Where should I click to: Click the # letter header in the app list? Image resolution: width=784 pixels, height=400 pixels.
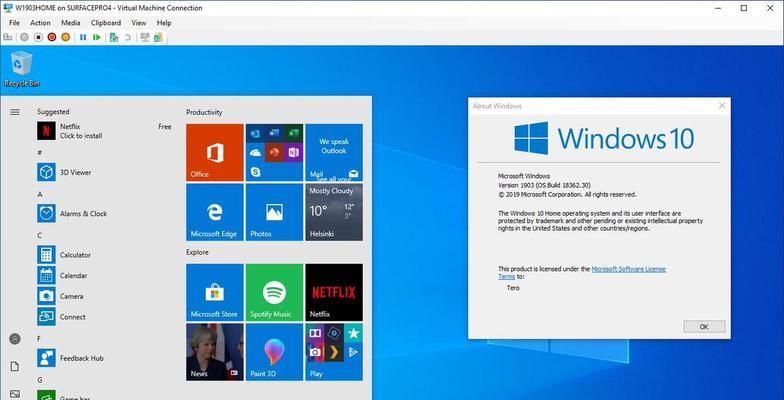pyautogui.click(x=40, y=152)
